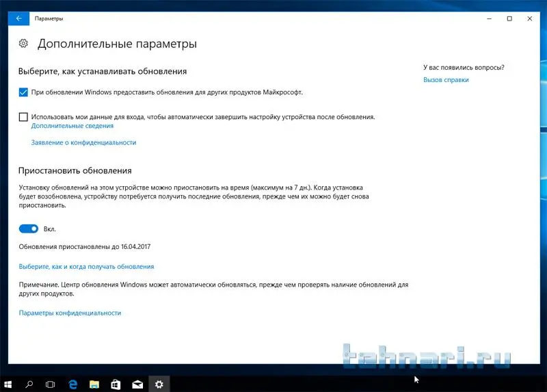Open the Windows Start menu
The width and height of the screenshot is (547, 392).
8,384
